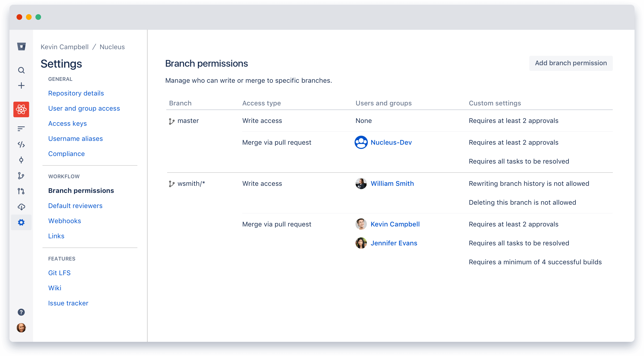Click the Add branch permission button
Image resolution: width=644 pixels, height=356 pixels.
point(571,63)
